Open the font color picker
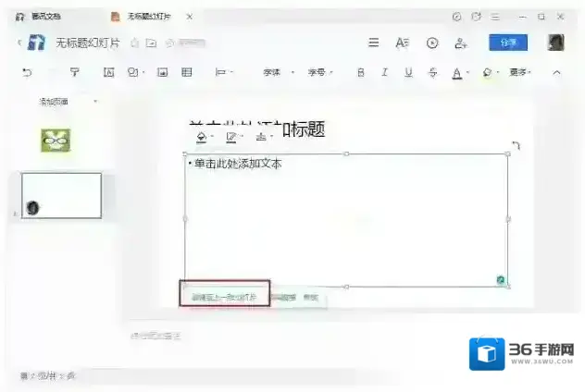Image resolution: width=585 pixels, height=392 pixels. 459,72
